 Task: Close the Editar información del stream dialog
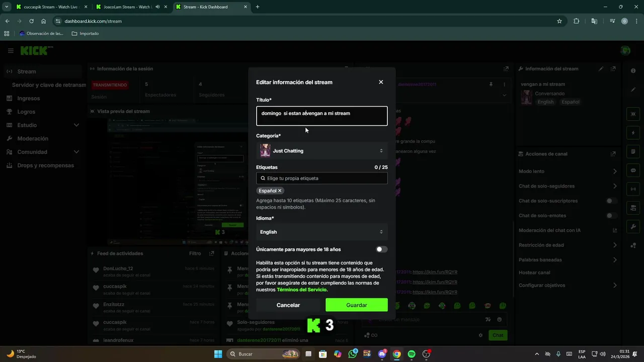click(x=381, y=82)
